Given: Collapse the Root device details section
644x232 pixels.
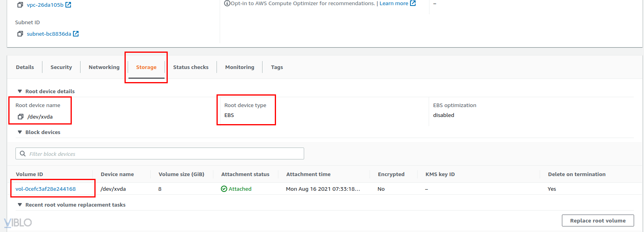Looking at the screenshot, I should pyautogui.click(x=20, y=91).
